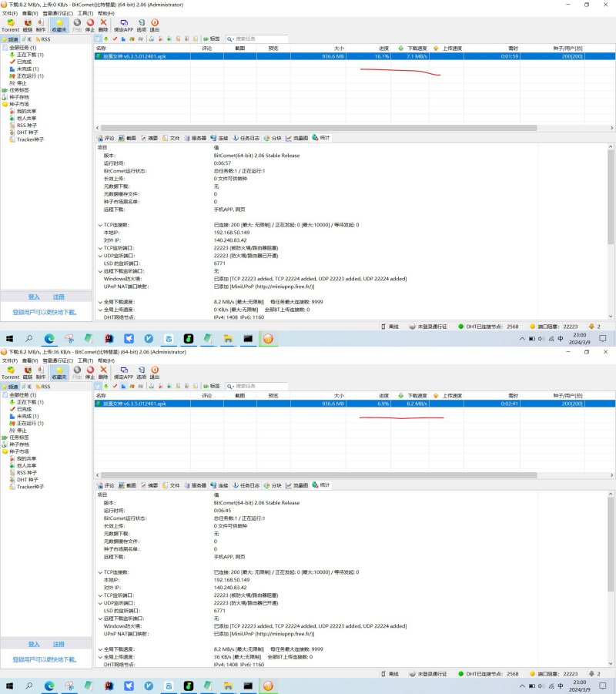Screen dimensions: 616x694
Task: Open DHT 种子 in the 6.9% window
Action: (x=24, y=480)
